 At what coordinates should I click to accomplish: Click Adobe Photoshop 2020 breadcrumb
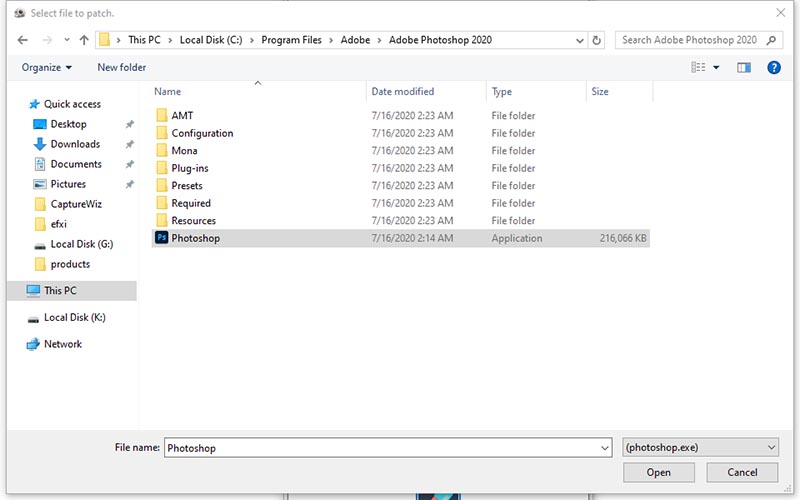click(440, 40)
